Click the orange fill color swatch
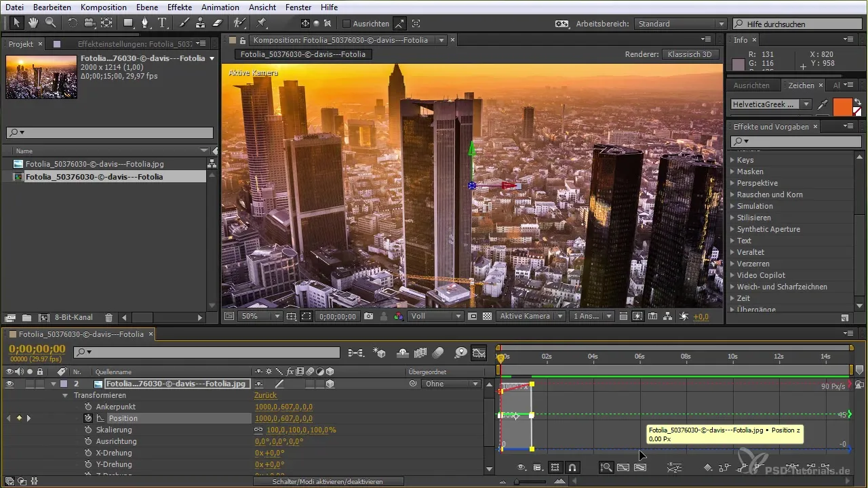 pyautogui.click(x=842, y=106)
